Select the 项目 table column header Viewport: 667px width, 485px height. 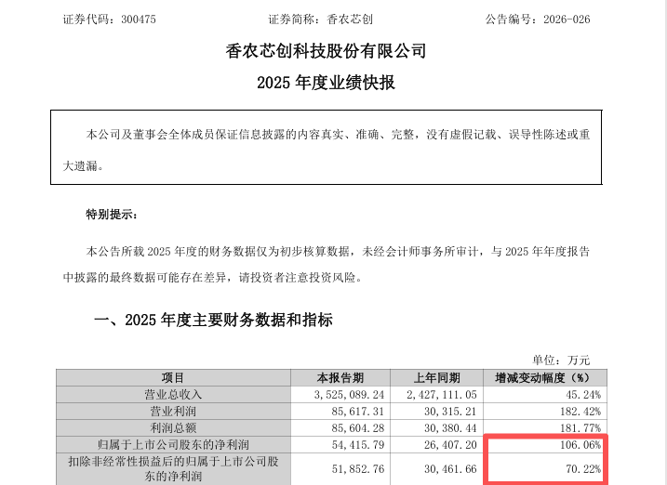pyautogui.click(x=172, y=378)
